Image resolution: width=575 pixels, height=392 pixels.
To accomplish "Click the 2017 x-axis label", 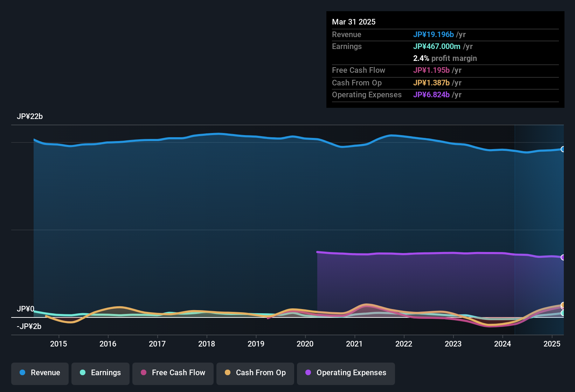I will click(x=157, y=344).
